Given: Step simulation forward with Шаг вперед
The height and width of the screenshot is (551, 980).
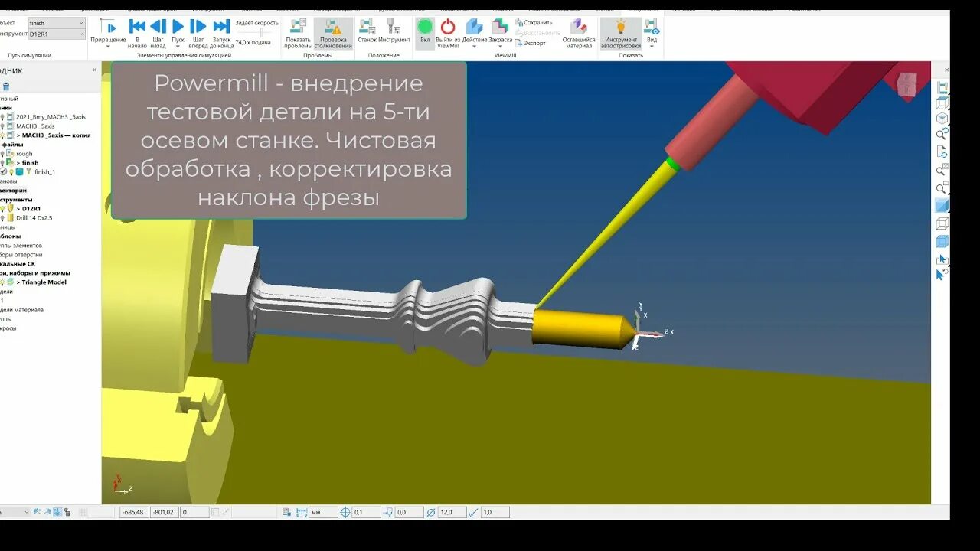Looking at the screenshot, I should tap(198, 33).
